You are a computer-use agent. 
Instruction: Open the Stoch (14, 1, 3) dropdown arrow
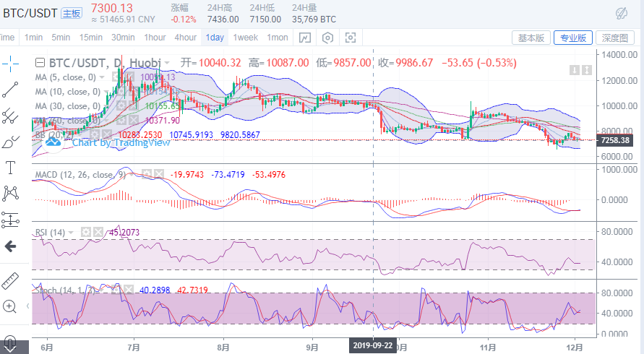pyautogui.click(x=102, y=290)
